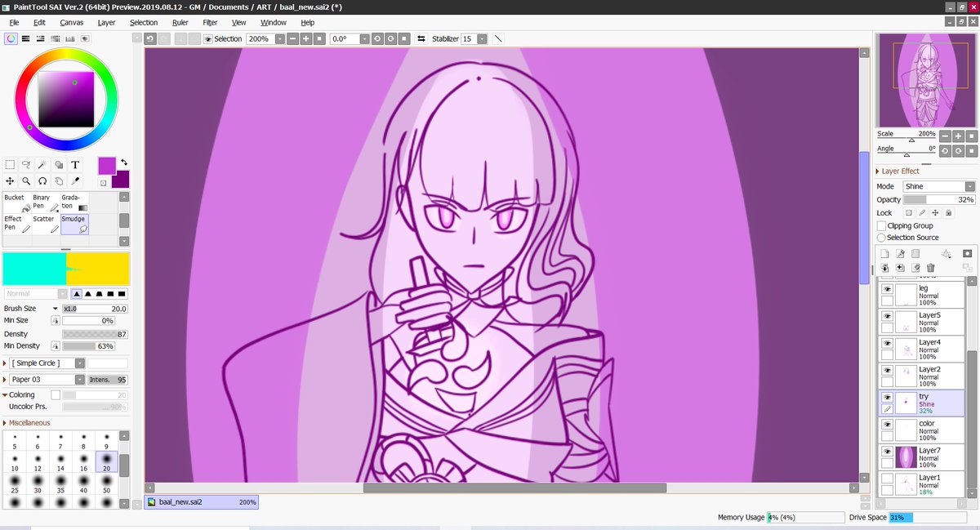
Task: Open the rotation angle dropdown
Action: pos(365,38)
